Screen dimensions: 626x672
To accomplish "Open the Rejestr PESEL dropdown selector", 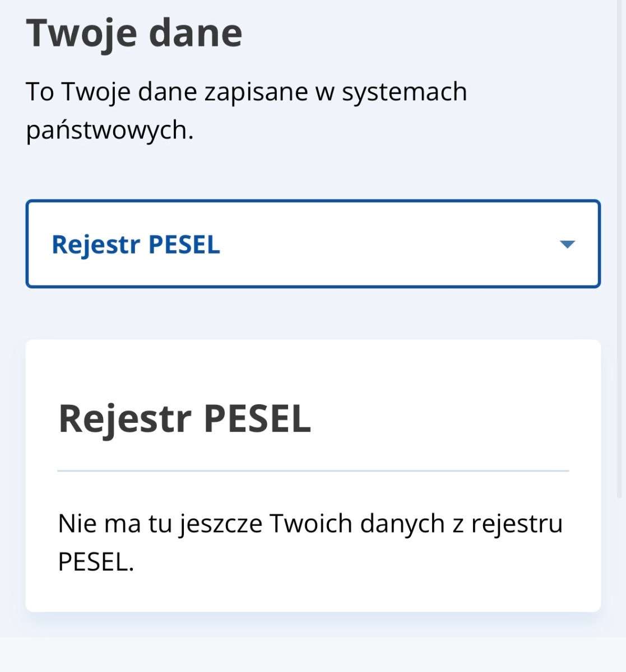I will point(313,244).
